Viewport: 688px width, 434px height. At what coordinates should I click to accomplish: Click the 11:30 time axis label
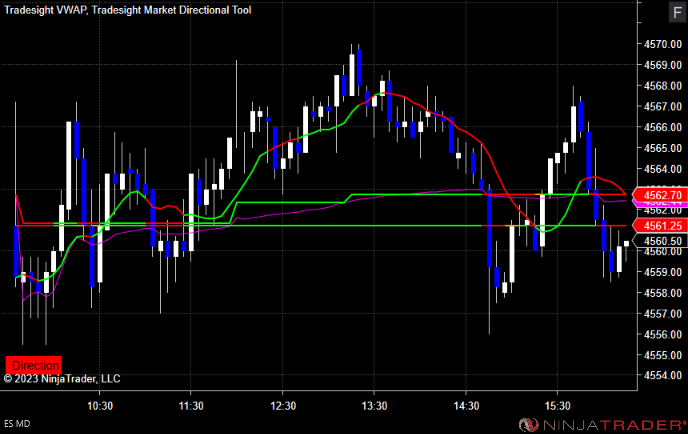pos(191,406)
